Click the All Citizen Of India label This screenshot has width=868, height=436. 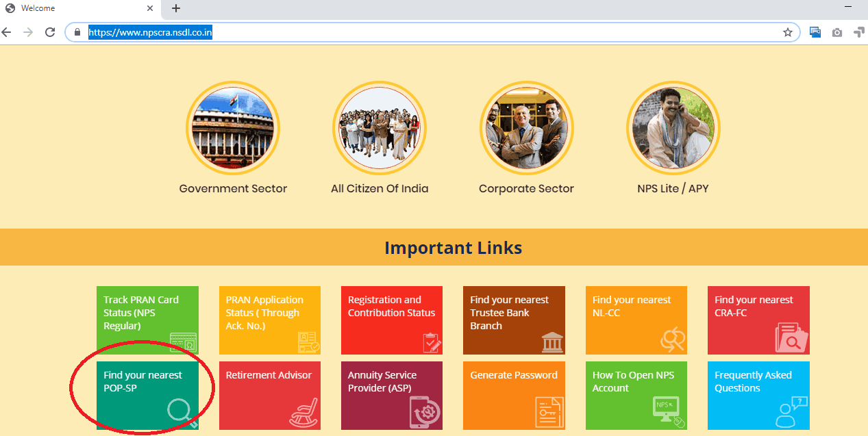[x=380, y=188]
